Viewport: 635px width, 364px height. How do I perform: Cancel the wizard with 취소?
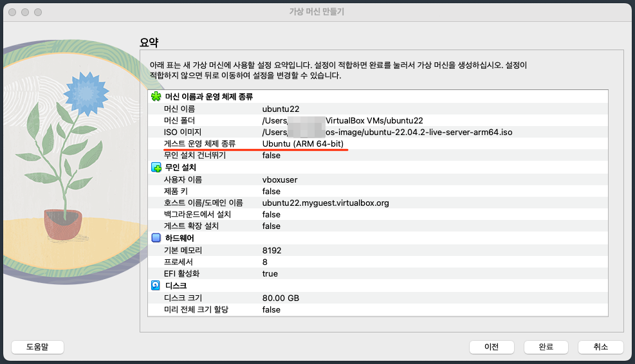coord(600,347)
